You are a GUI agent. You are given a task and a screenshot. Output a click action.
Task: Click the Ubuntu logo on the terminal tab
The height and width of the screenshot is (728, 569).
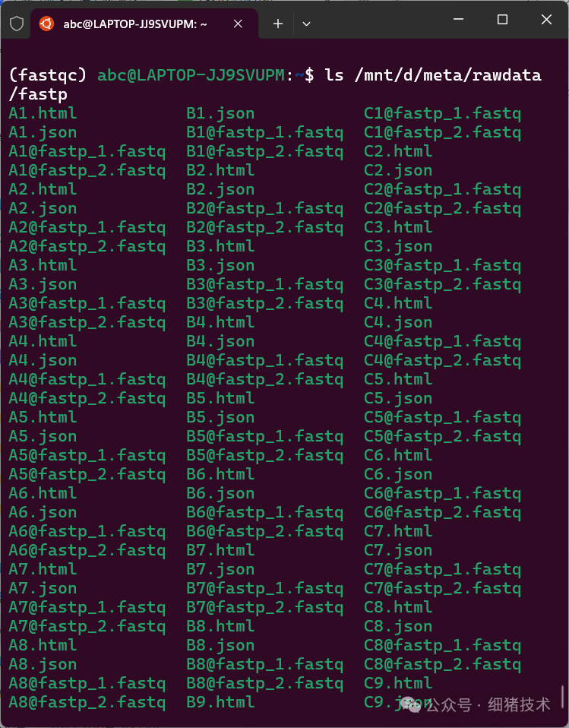point(47,23)
